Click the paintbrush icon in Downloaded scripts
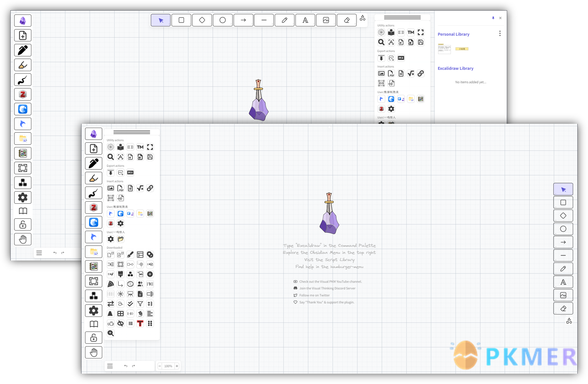This screenshot has width=588, height=384. point(130,255)
